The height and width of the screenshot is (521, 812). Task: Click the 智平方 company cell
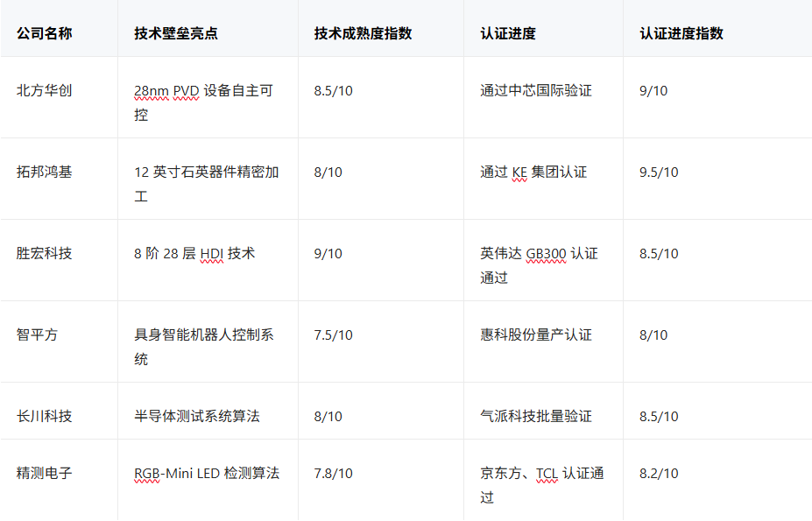coord(37,334)
